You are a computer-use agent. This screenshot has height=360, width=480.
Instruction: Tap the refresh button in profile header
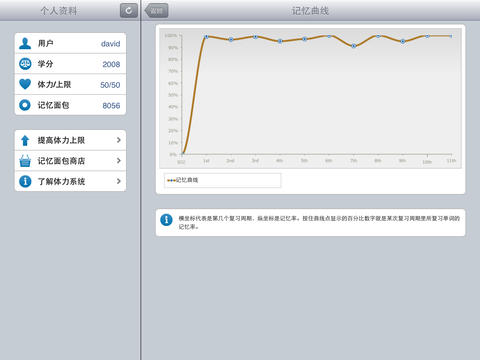click(129, 11)
